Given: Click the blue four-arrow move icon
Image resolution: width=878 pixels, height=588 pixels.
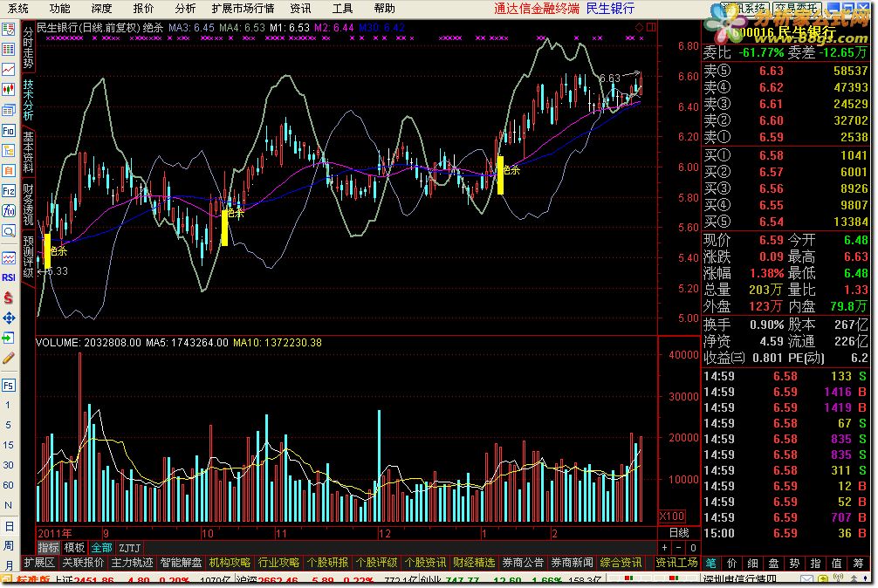Looking at the screenshot, I should [x=9, y=318].
